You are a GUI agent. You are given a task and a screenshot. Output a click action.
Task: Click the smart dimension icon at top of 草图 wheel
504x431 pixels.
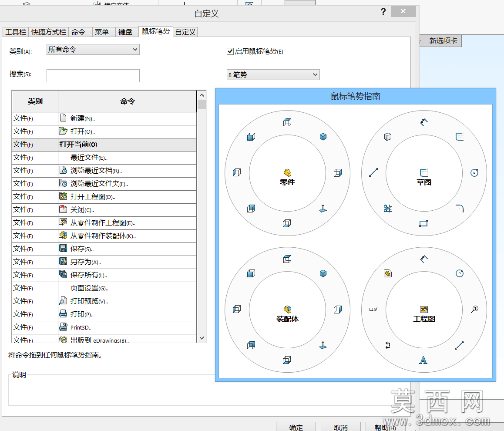click(423, 122)
